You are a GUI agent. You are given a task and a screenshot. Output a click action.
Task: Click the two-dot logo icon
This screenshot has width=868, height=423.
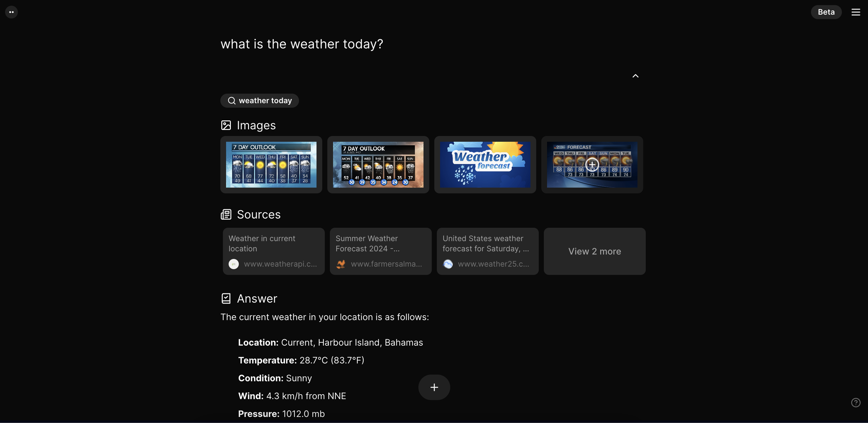[11, 12]
